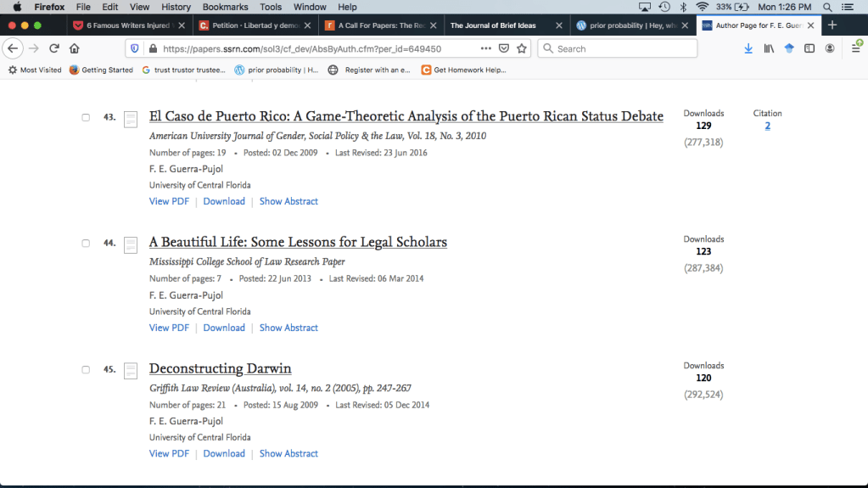
Task: Click the Firefox back arrow button
Action: [13, 48]
